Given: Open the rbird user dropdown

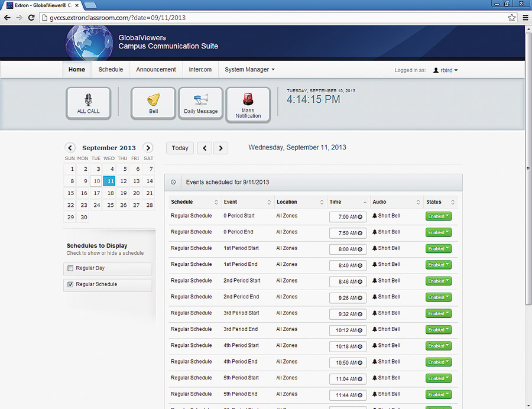Looking at the screenshot, I should (x=446, y=70).
